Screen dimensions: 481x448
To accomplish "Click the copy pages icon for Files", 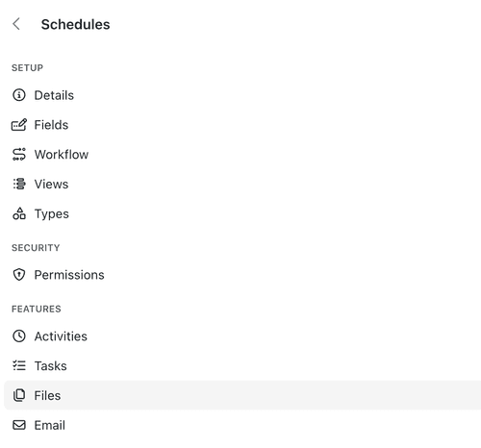I will [19, 395].
